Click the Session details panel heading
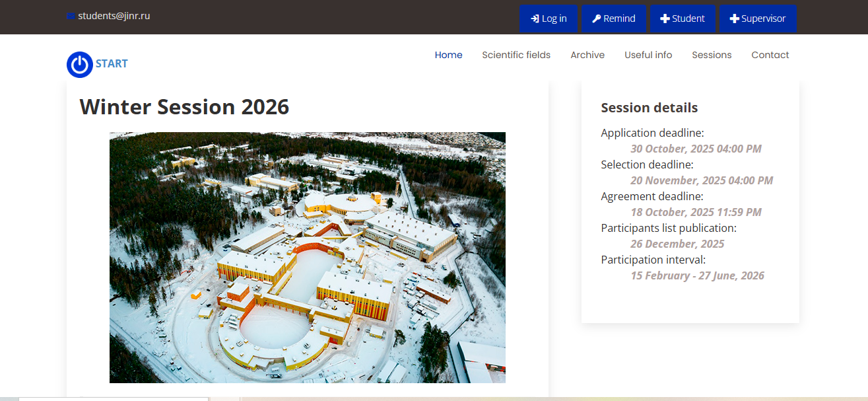The image size is (868, 401). [649, 108]
